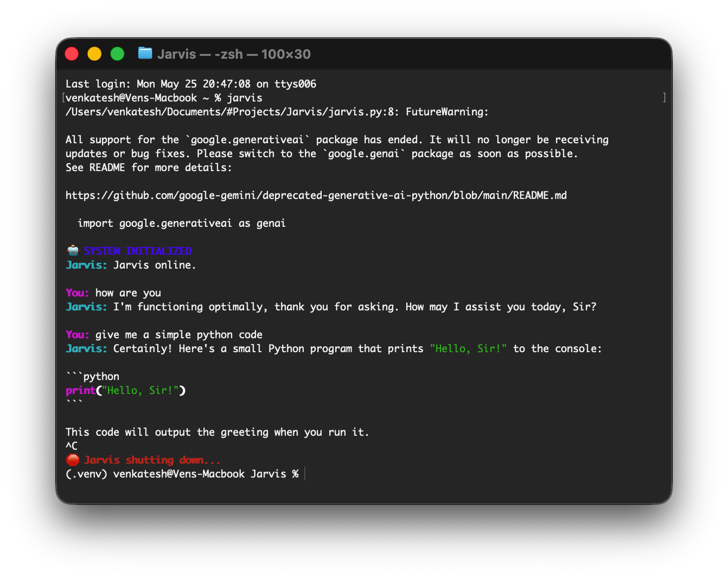Click the 'how are you' user input line
Viewport: 728px width, 578px height.
click(x=113, y=293)
